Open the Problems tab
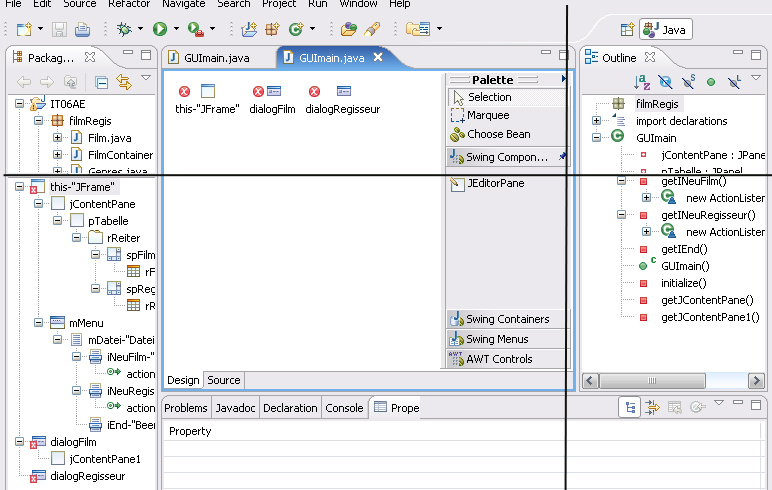 pyautogui.click(x=186, y=408)
